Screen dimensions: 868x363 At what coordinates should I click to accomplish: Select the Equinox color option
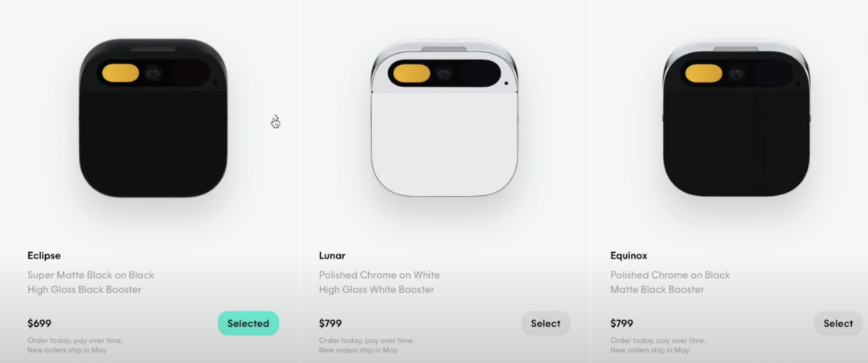point(838,323)
